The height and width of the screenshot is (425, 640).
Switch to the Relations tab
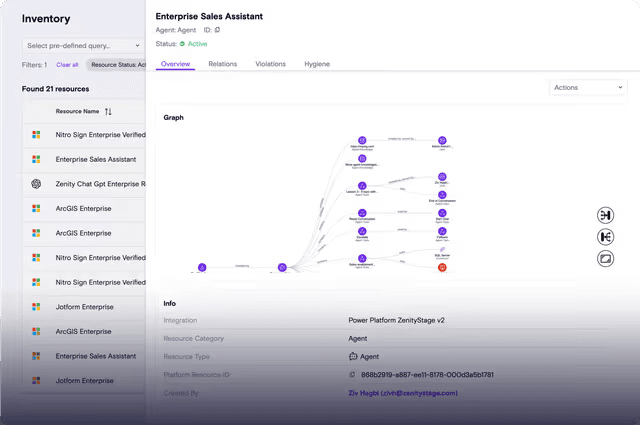pos(222,64)
